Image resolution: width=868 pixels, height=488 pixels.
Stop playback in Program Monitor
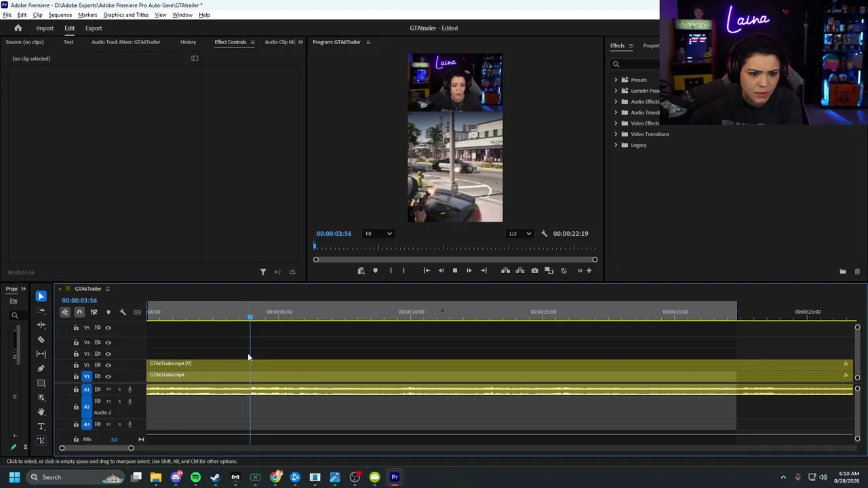coord(455,271)
